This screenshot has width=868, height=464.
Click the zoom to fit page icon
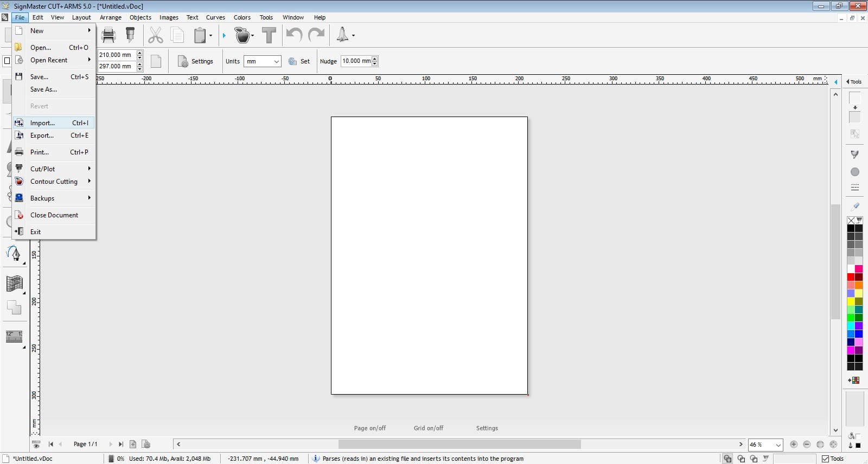(820, 444)
